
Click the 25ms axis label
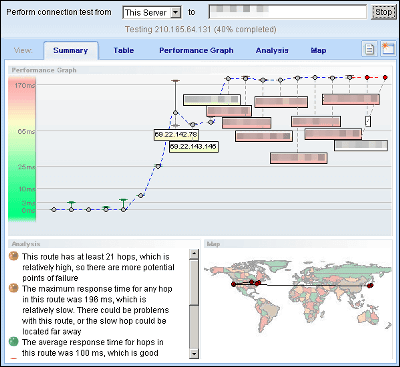(x=26, y=167)
